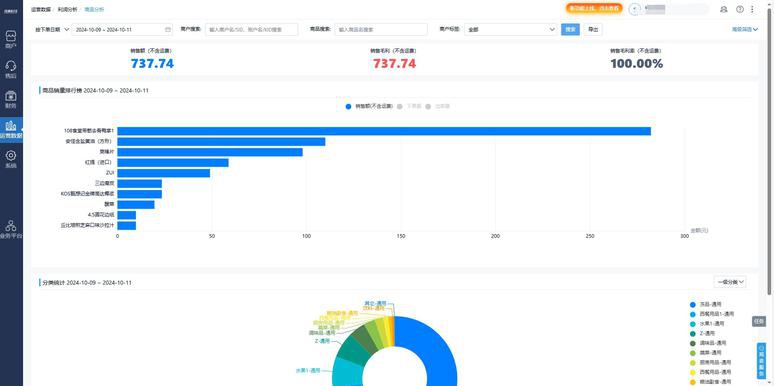Click the 商品搜索 input field

(381, 30)
